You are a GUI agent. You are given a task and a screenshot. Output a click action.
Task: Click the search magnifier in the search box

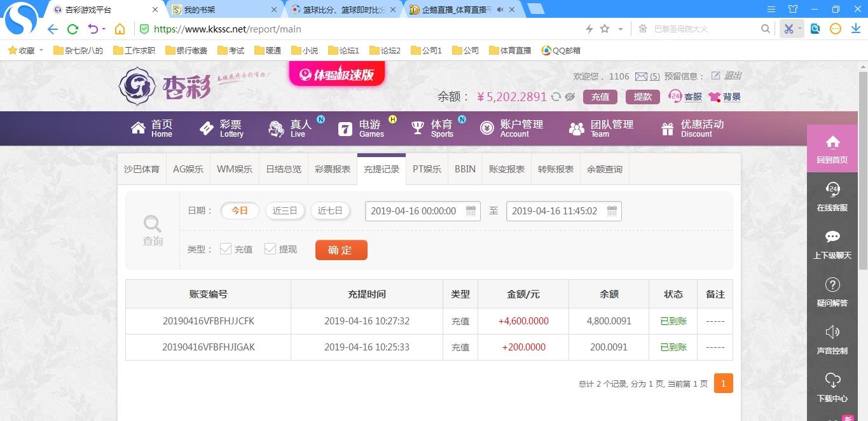pyautogui.click(x=766, y=29)
